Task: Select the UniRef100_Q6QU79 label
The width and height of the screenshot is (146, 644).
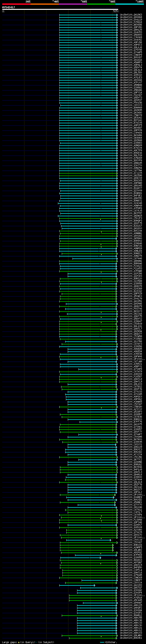Action: 131,307
